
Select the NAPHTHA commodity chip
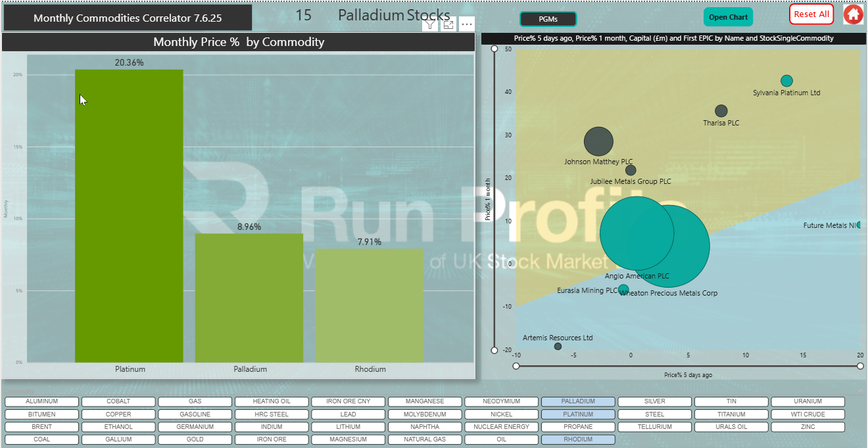pos(425,427)
